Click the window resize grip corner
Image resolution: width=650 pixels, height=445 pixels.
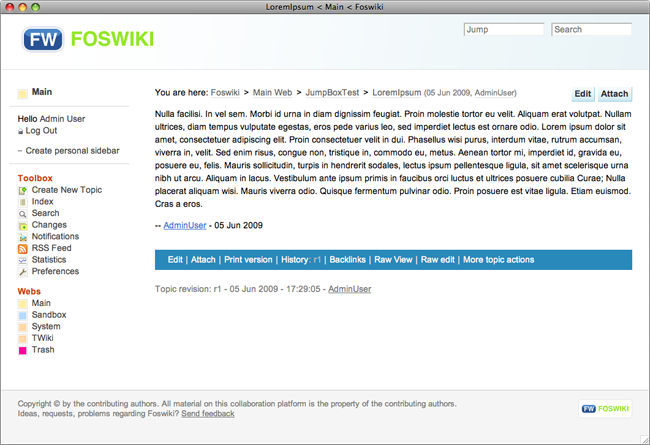pyautogui.click(x=645, y=440)
